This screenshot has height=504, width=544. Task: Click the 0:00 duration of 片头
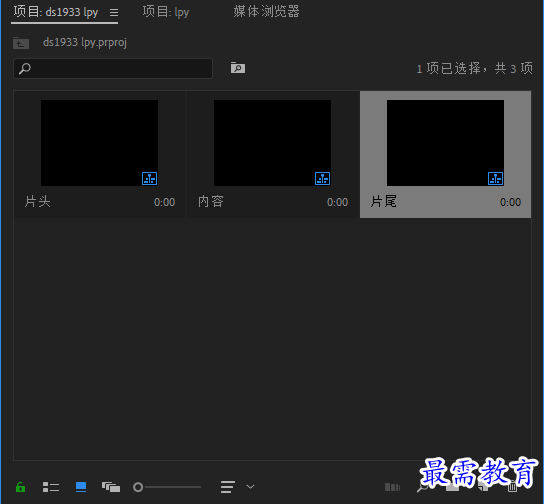pos(164,202)
